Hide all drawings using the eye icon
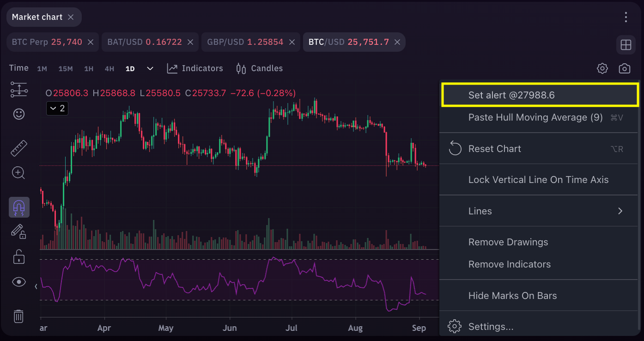 click(18, 281)
